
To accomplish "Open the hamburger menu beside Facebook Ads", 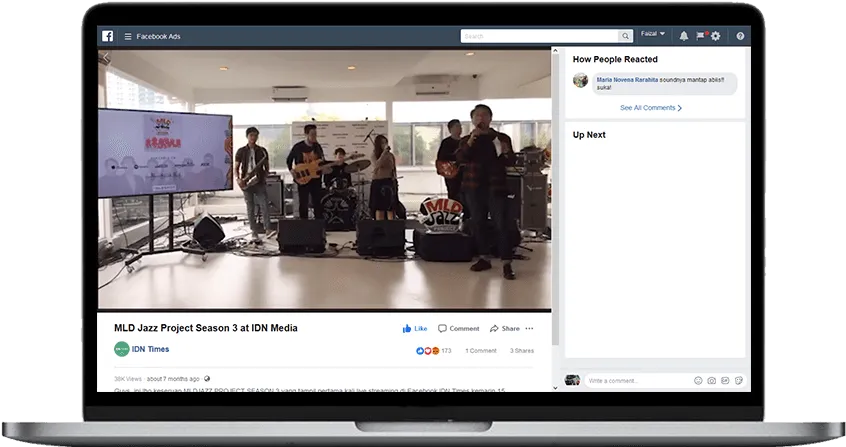I will (128, 37).
